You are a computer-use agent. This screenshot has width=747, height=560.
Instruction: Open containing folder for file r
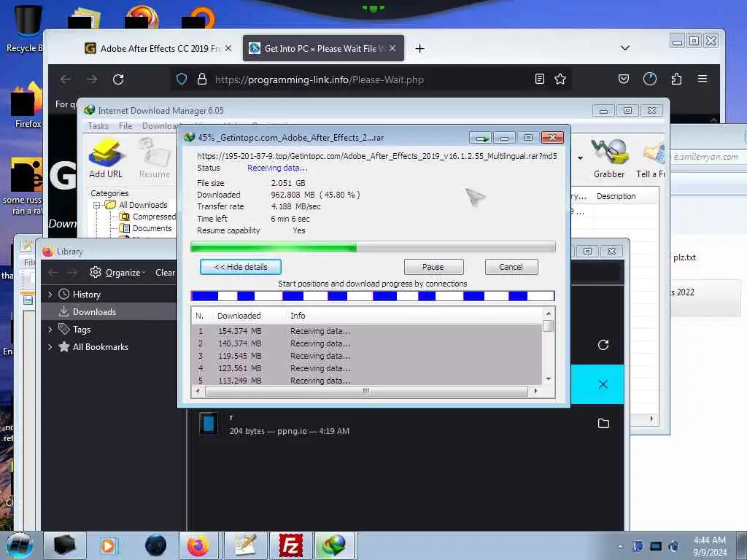(x=603, y=424)
